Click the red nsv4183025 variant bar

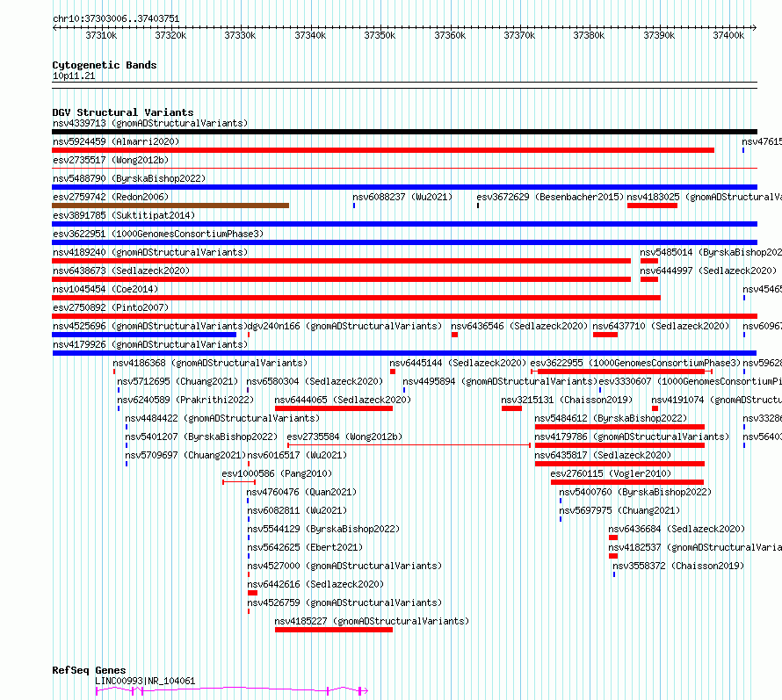[x=652, y=206]
